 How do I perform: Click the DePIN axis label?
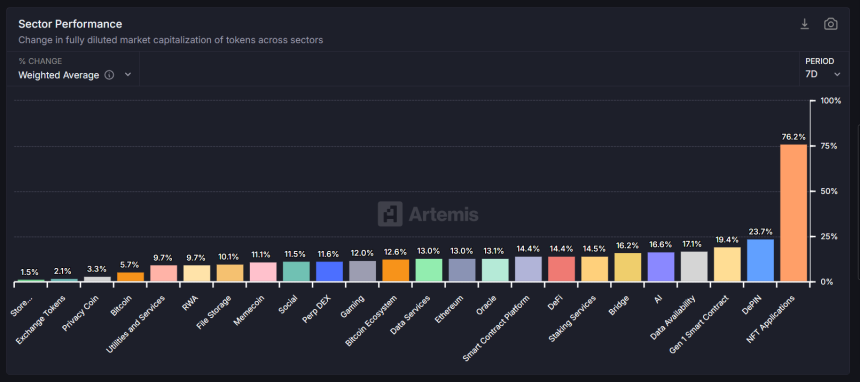[x=753, y=304]
